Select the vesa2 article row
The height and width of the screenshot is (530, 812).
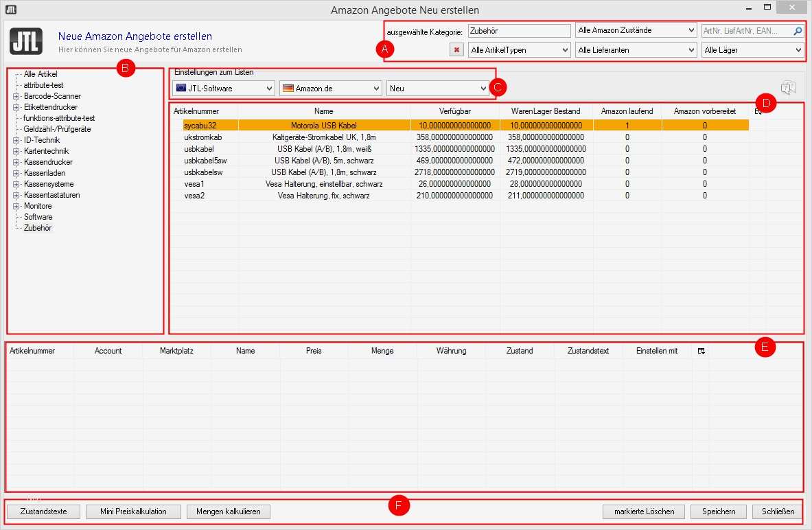pos(466,196)
